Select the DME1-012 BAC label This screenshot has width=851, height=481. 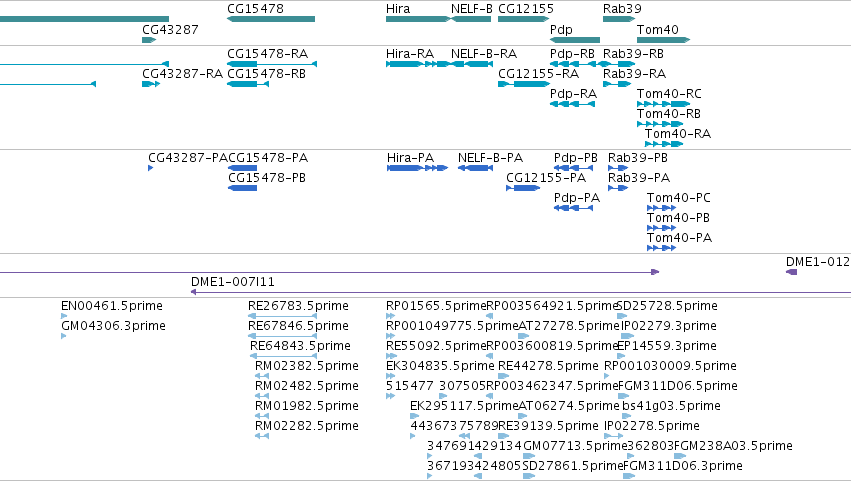(818, 262)
